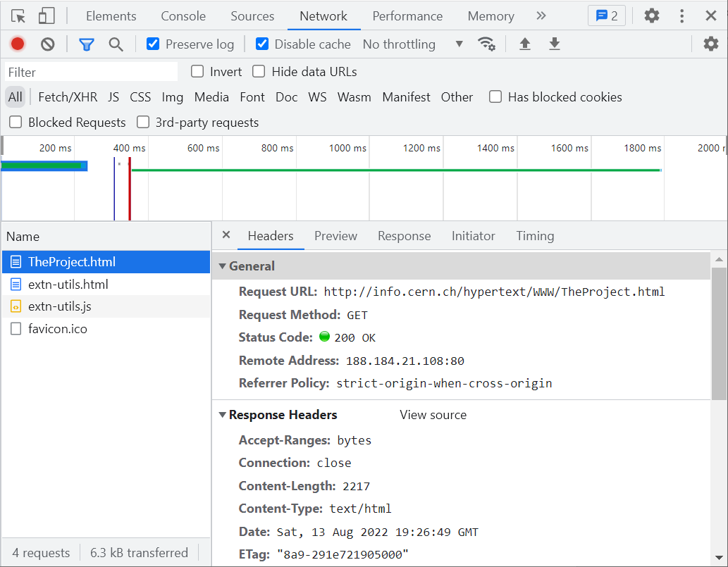Open the Timing tab for the request
The height and width of the screenshot is (567, 728).
pyautogui.click(x=535, y=236)
